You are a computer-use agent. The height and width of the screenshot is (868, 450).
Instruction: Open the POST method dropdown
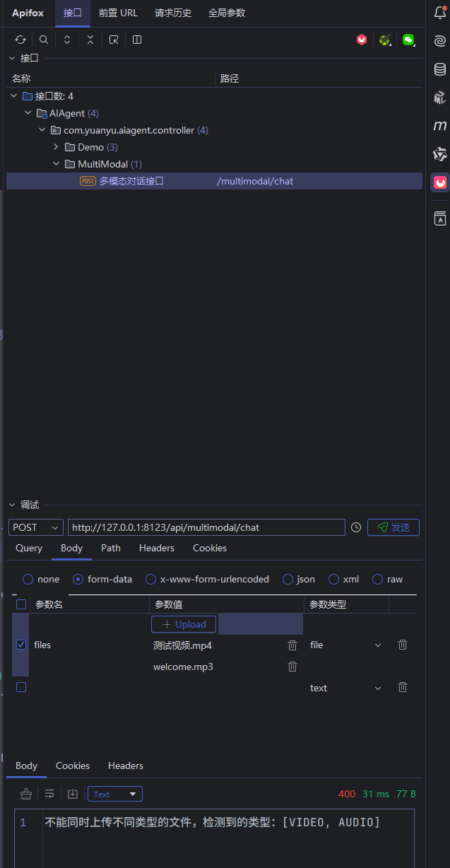tap(36, 527)
